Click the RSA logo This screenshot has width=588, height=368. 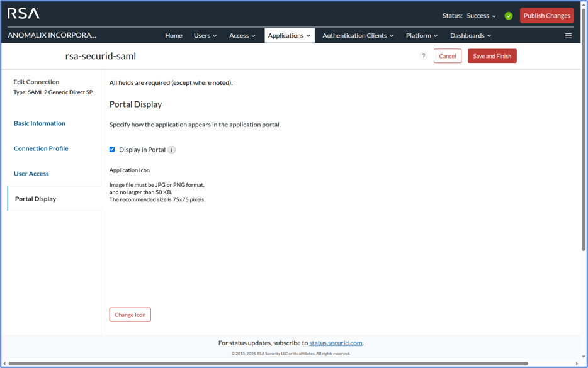click(23, 13)
